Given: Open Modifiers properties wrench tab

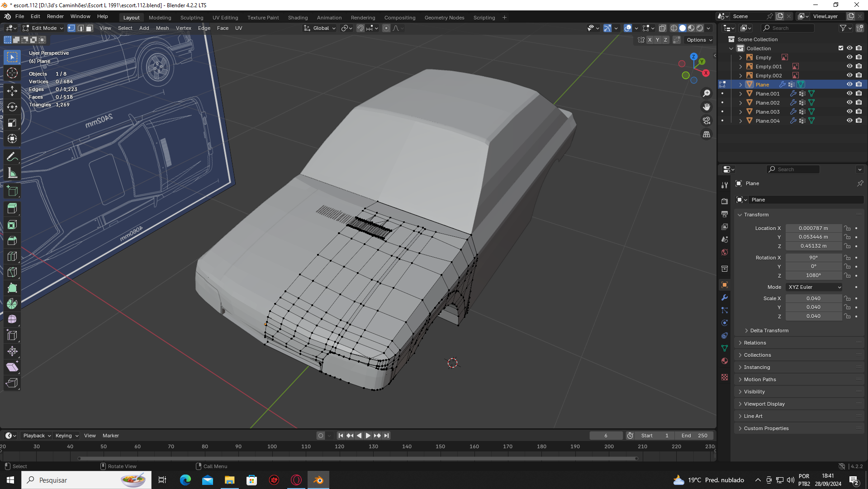Looking at the screenshot, I should click(725, 297).
